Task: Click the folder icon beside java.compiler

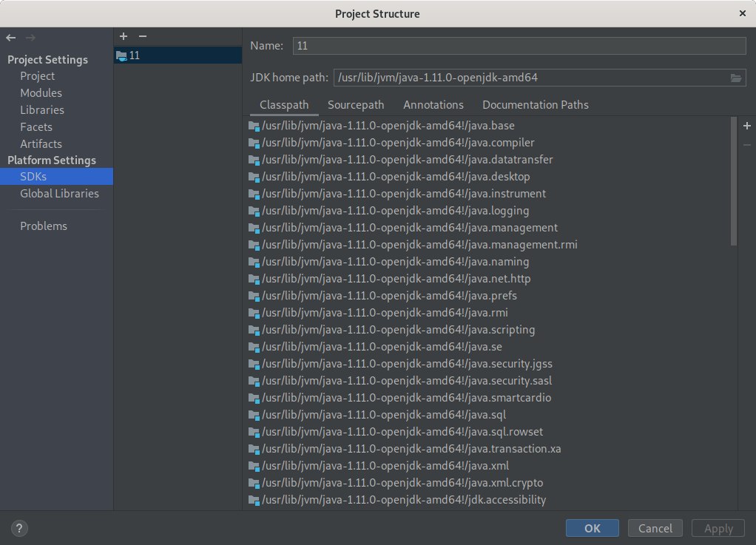Action: pyautogui.click(x=254, y=143)
